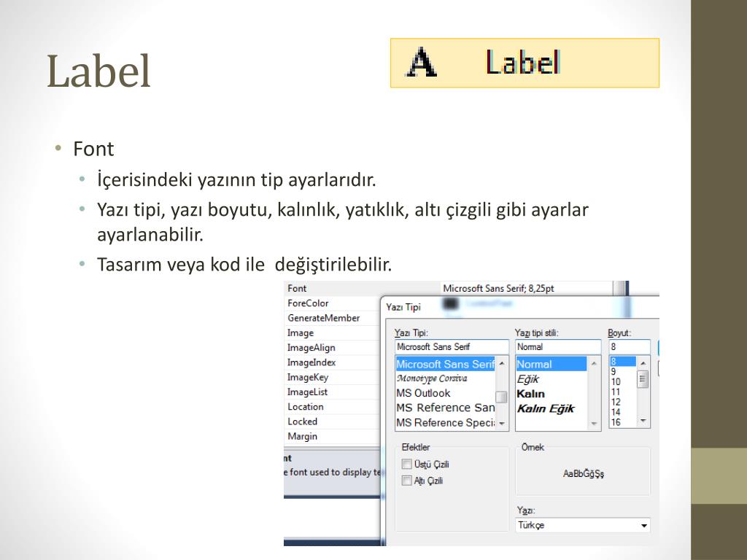Image resolution: width=747 pixels, height=560 pixels.
Task: Select font size 12
Action: [x=623, y=402]
